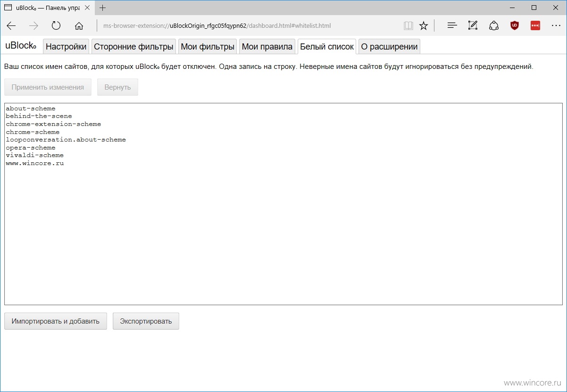The image size is (567, 392).
Task: Click the Вернуть button
Action: [x=117, y=87]
